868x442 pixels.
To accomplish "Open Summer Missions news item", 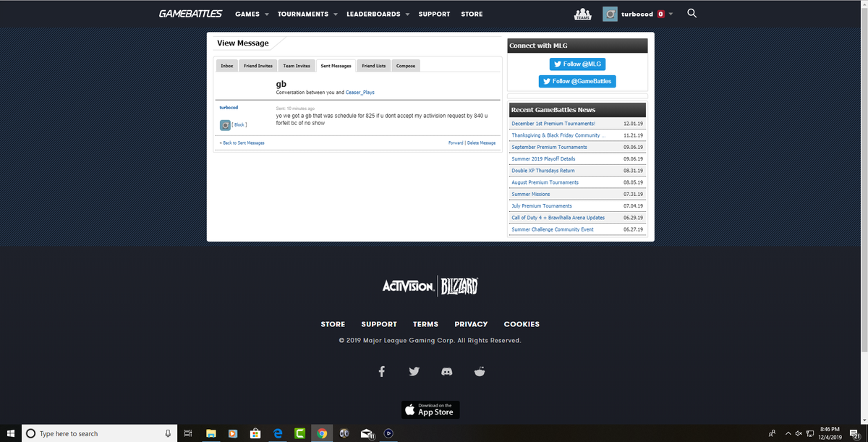I will point(531,194).
